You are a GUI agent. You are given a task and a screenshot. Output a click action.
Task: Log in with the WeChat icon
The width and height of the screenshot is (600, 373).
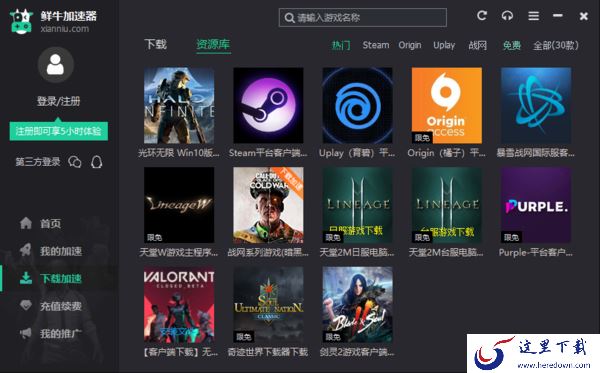pyautogui.click(x=75, y=162)
